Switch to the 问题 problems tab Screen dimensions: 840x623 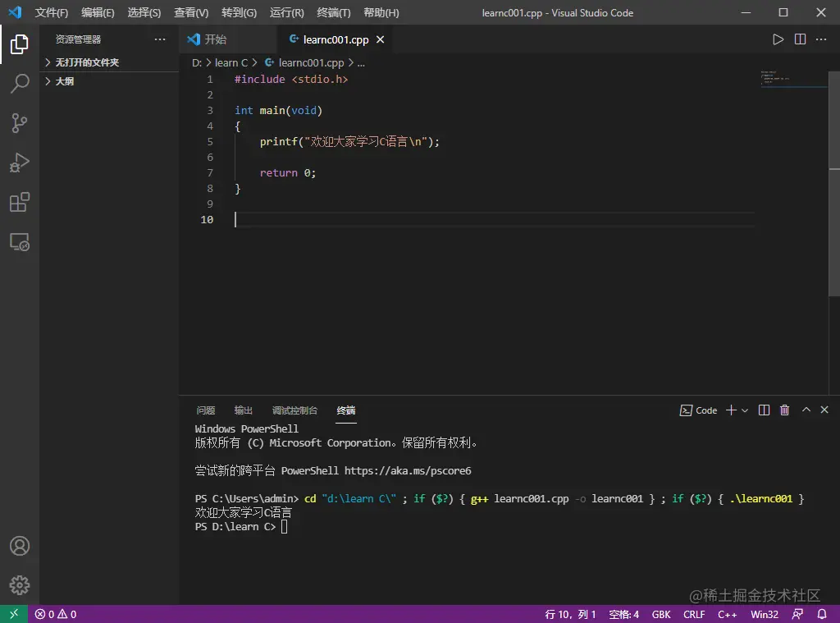tap(206, 410)
